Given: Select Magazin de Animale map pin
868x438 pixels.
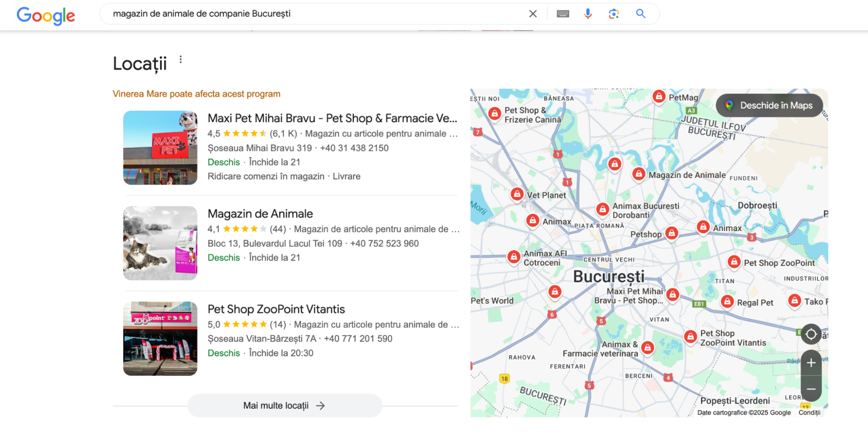Looking at the screenshot, I should pos(638,174).
